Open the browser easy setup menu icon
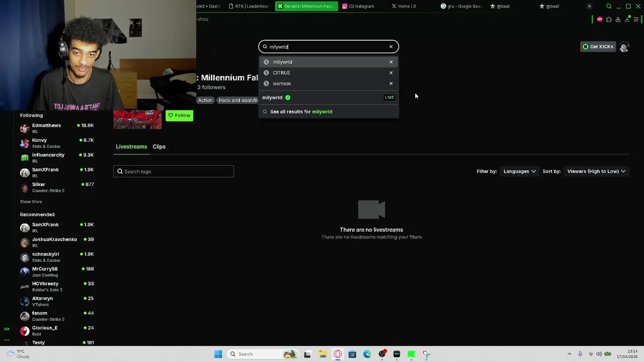 [x=636, y=19]
